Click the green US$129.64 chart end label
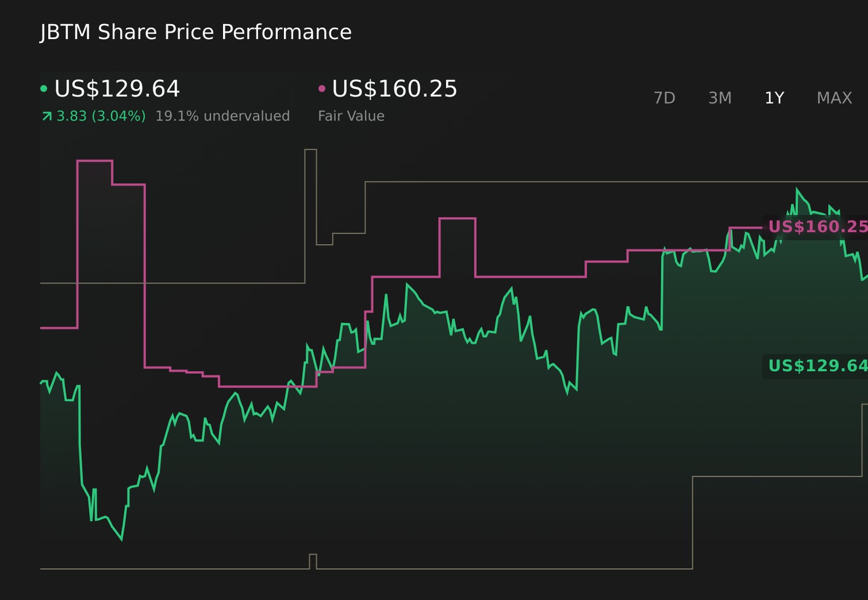The image size is (868, 600). click(x=817, y=366)
